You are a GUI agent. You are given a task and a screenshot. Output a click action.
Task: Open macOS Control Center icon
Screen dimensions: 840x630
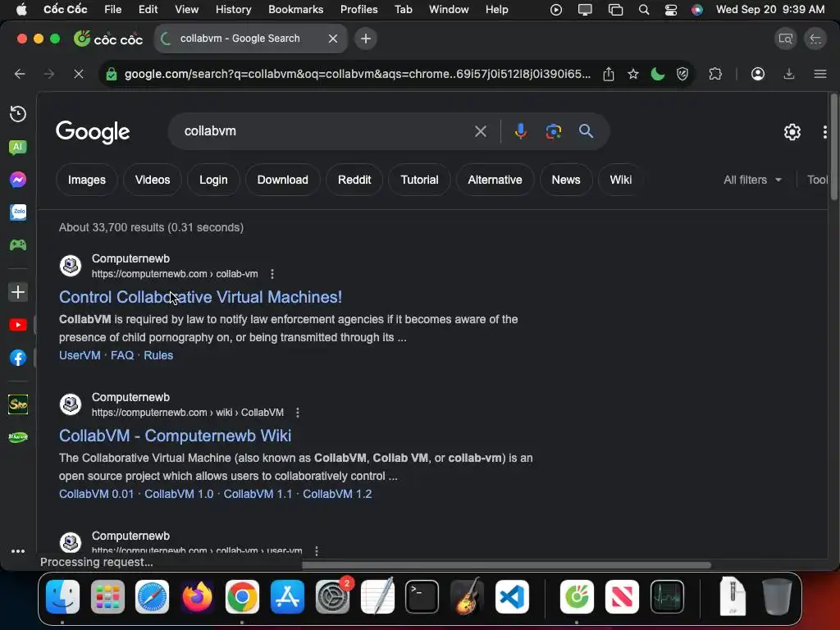(671, 10)
